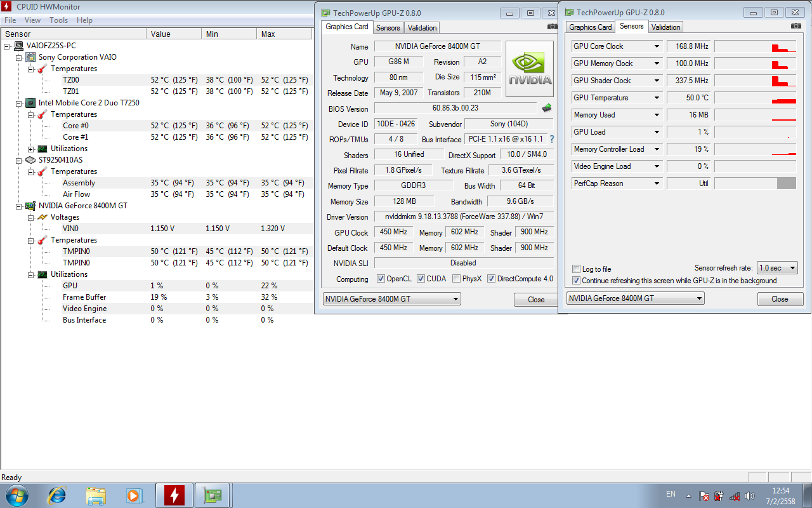Collapse the ST9250410AS tree node
Screen dimensions: 812x508
point(18,160)
